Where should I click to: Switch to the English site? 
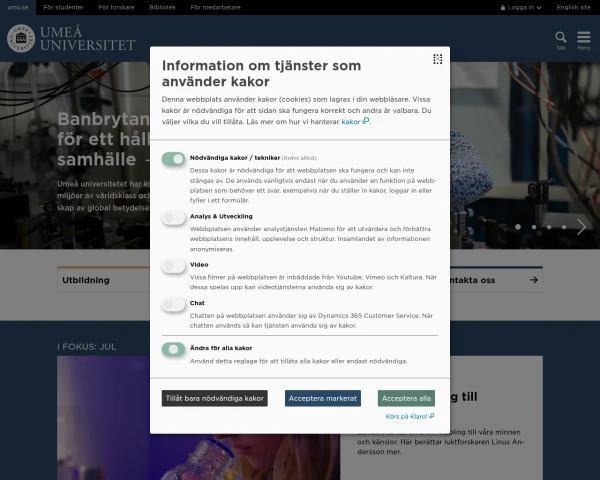(x=573, y=7)
